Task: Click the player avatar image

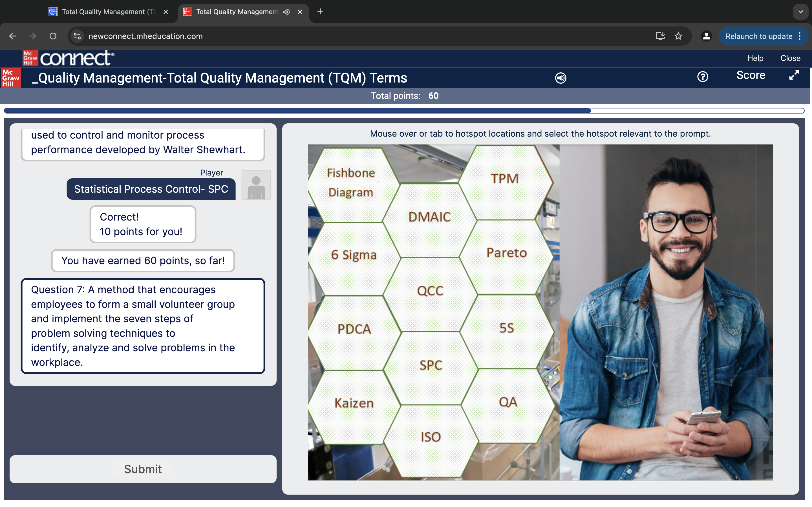Action: click(x=256, y=185)
